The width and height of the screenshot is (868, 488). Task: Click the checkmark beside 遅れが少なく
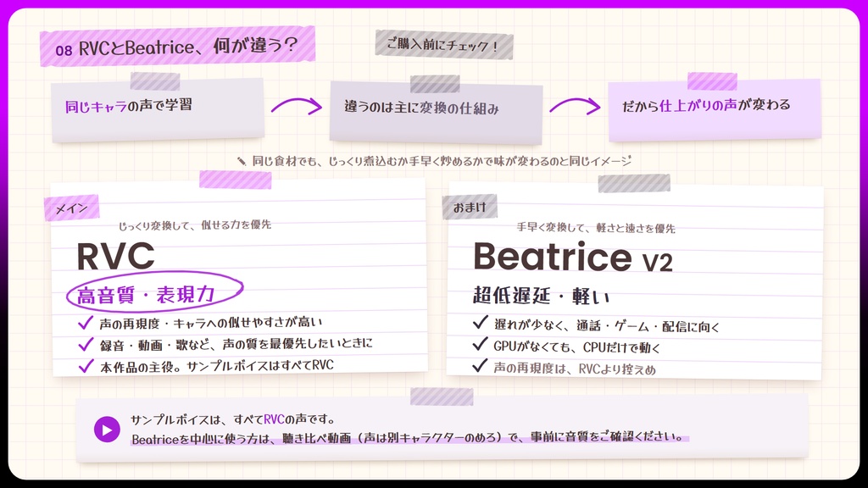480,323
